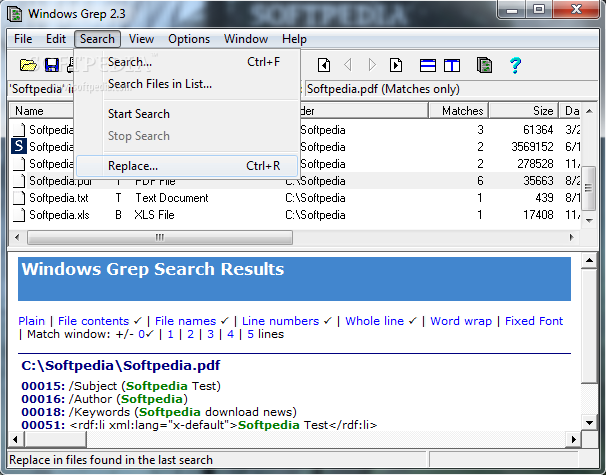Screen dimensions: 606x475
Task: Set match window to 0 lines
Action: (142, 334)
